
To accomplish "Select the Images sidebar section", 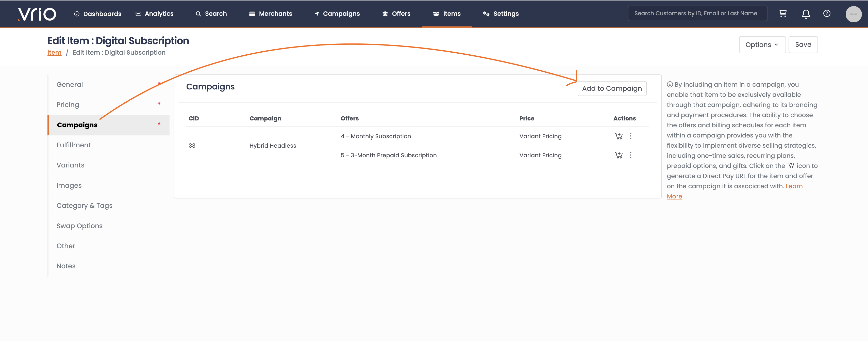I will [109, 185].
